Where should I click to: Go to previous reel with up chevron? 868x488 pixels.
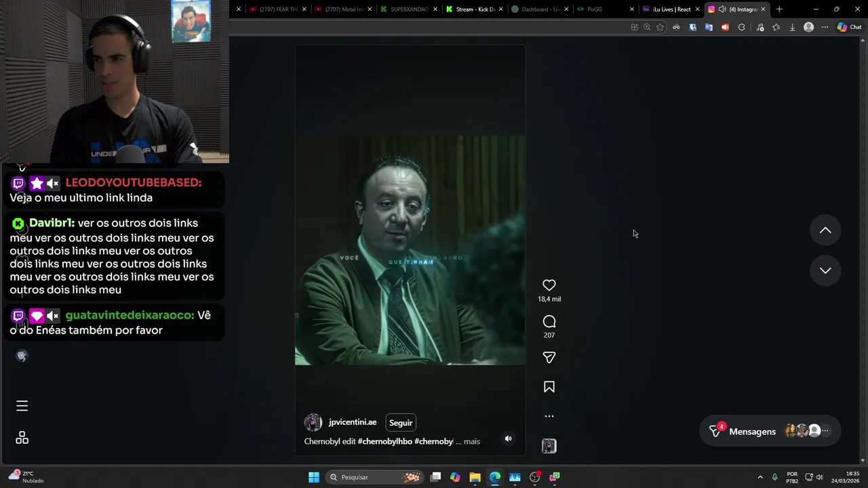click(825, 230)
